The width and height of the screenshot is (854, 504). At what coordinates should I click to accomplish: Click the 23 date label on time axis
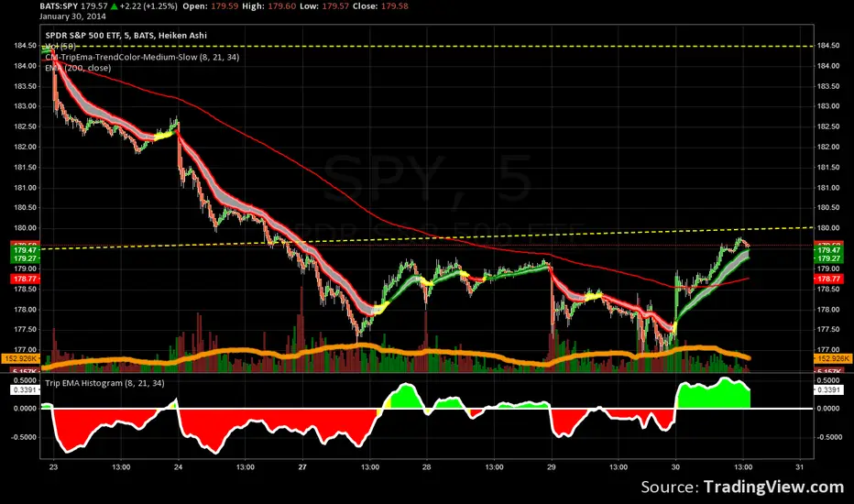(x=53, y=467)
